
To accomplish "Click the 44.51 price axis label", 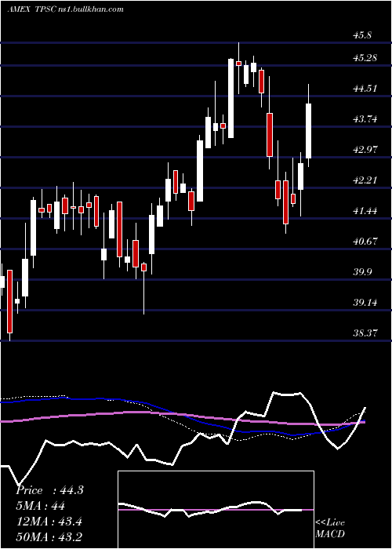I will pyautogui.click(x=365, y=88).
